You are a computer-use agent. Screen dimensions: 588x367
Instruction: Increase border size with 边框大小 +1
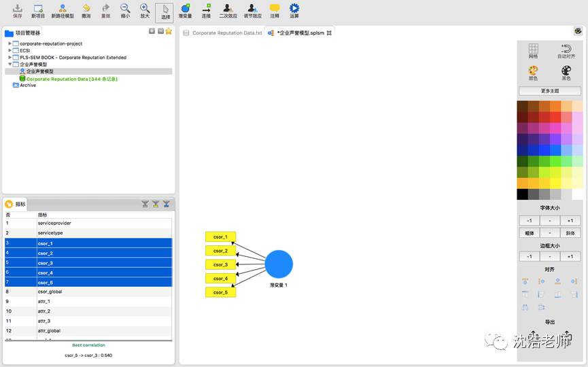(570, 257)
